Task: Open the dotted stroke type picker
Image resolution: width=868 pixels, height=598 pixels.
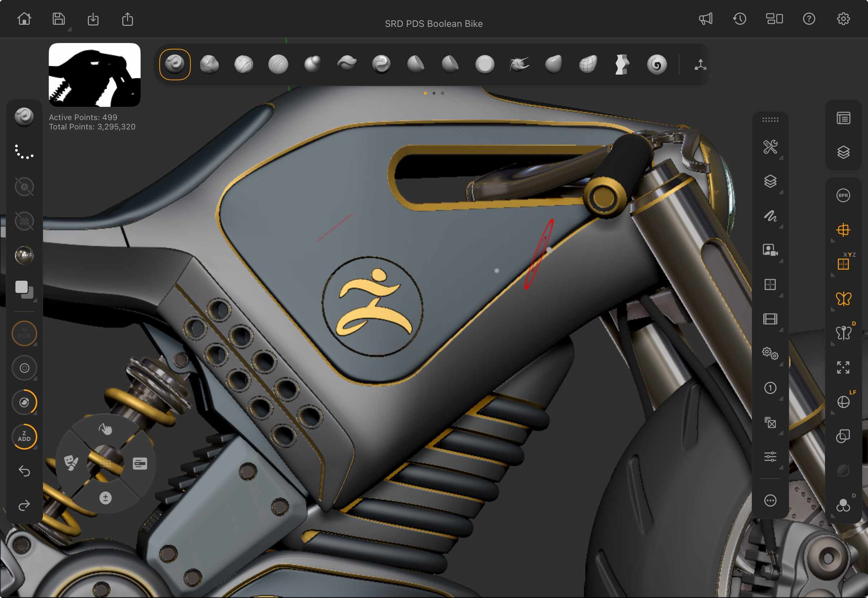Action: pyautogui.click(x=24, y=152)
